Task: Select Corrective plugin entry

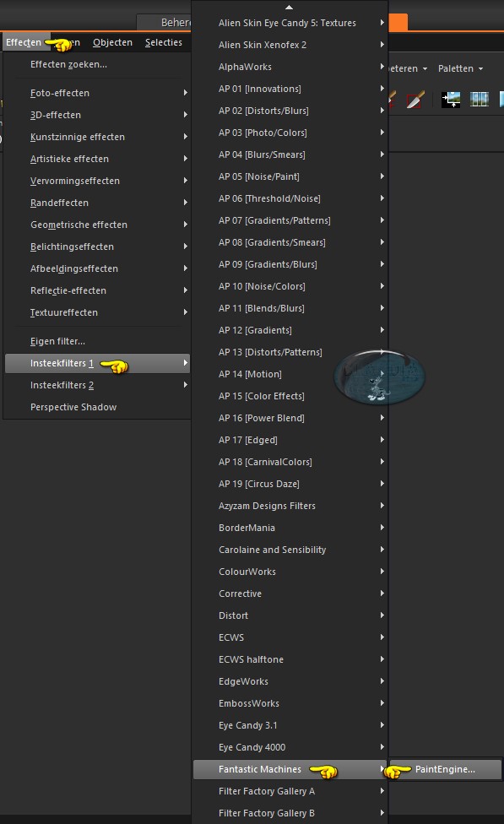Action: (290, 594)
